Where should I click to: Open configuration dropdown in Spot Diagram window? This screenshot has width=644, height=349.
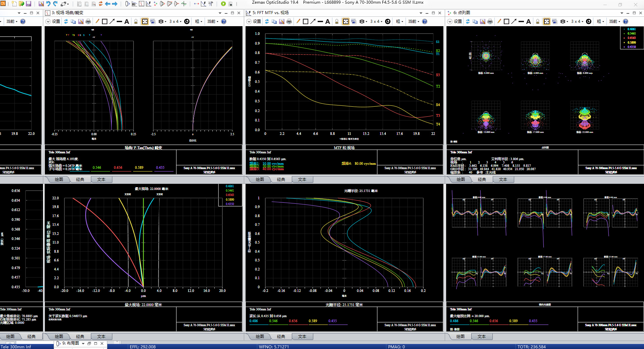point(614,21)
